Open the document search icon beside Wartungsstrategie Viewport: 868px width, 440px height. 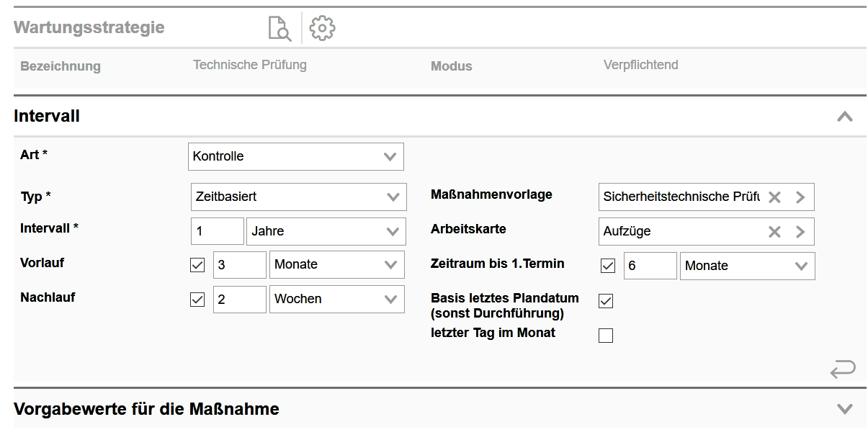point(279,29)
